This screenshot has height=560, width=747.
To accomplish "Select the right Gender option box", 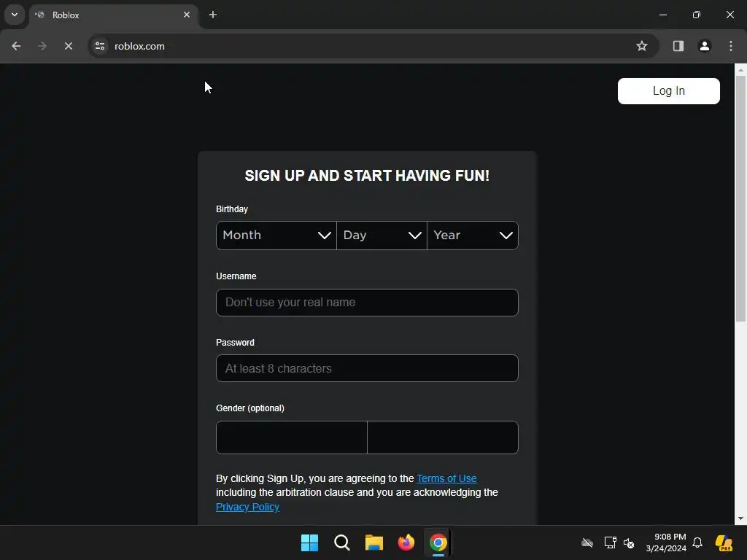I will tap(443, 437).
